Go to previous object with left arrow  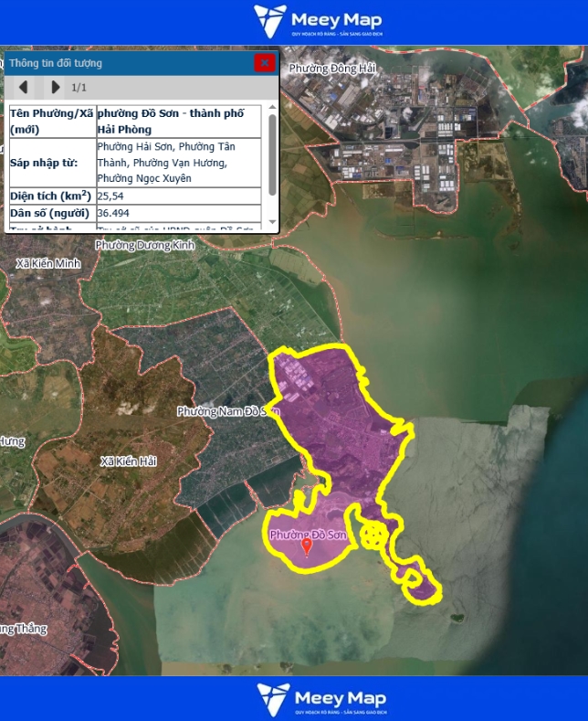point(24,88)
